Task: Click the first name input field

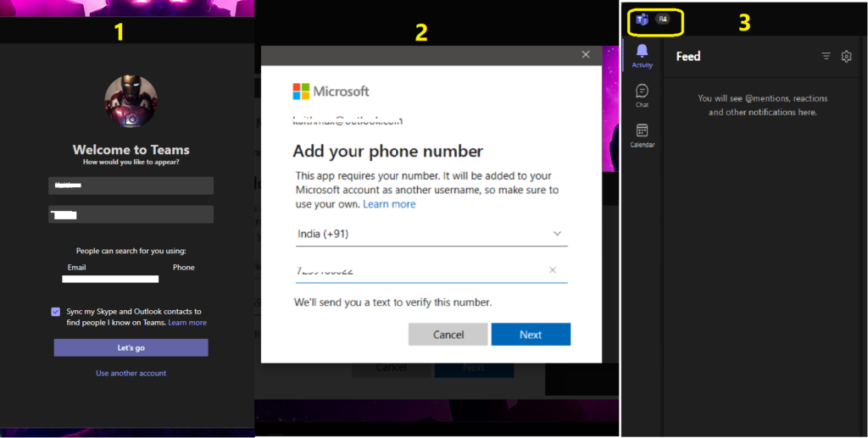Action: (x=131, y=186)
